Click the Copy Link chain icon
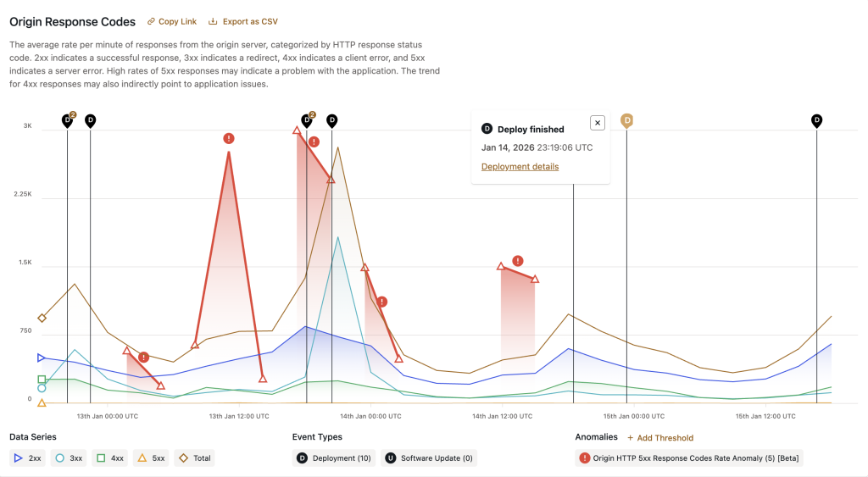Image resolution: width=868 pixels, height=477 pixels. [x=151, y=22]
